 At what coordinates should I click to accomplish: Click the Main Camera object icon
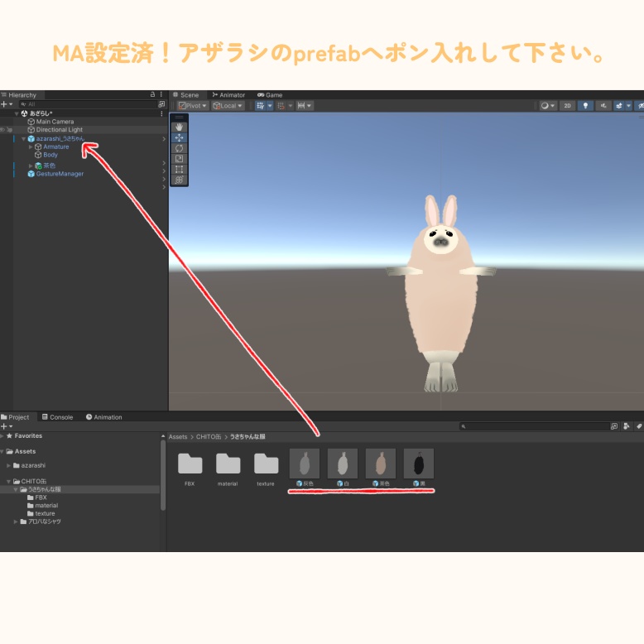[31, 122]
